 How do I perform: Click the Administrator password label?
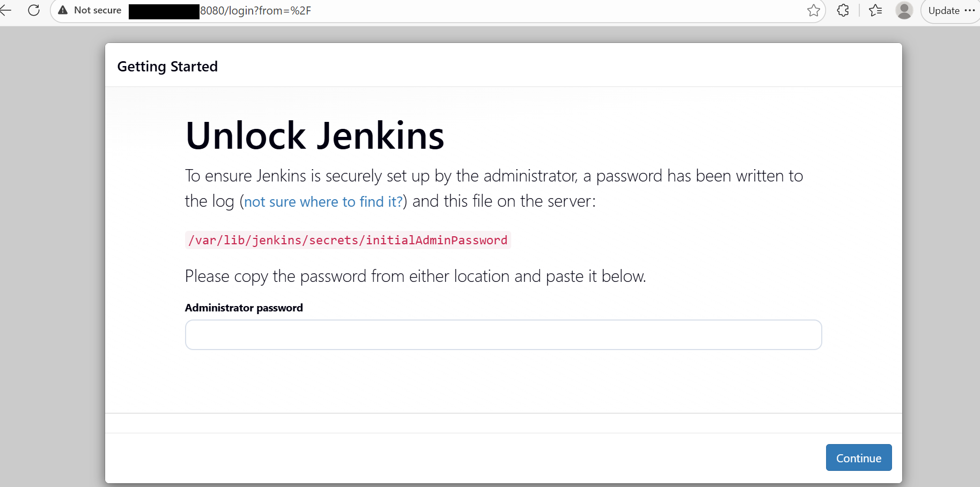click(x=244, y=308)
